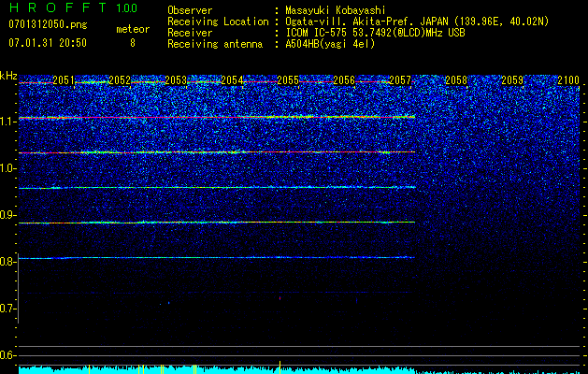Select the filename 0701312050.png
This screenshot has width=588, height=374.
tap(48, 24)
